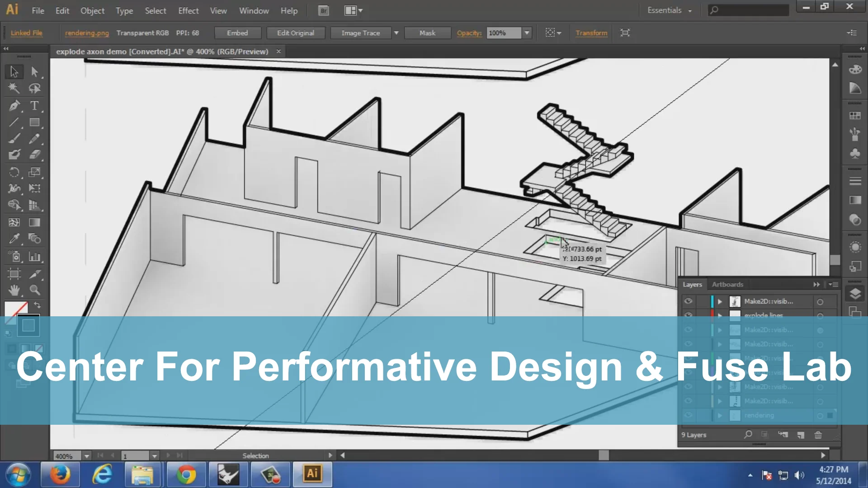Screen dimensions: 868x488
Task: Select the Eyedropper tool
Action: pyautogui.click(x=14, y=239)
